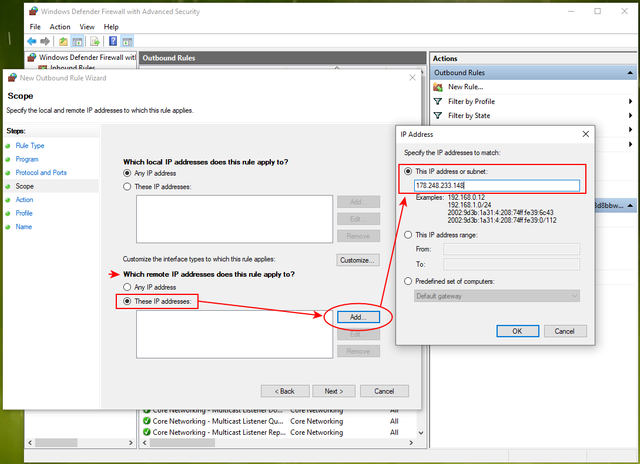Go to the Rule Type wizard step

click(x=30, y=145)
